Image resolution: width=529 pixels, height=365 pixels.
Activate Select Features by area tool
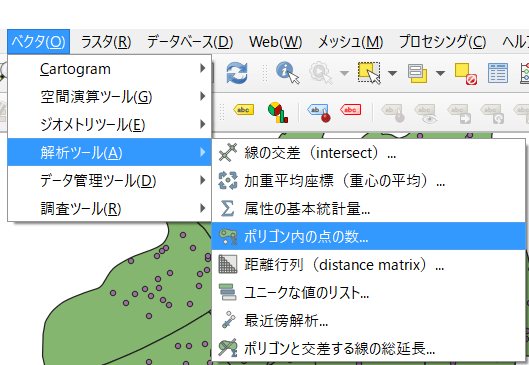pos(369,73)
